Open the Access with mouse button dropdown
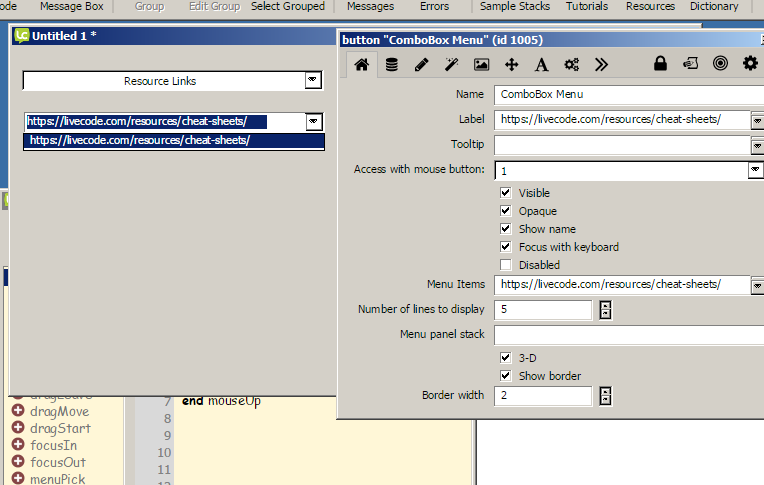Viewport: 764px width, 485px height. tap(755, 171)
